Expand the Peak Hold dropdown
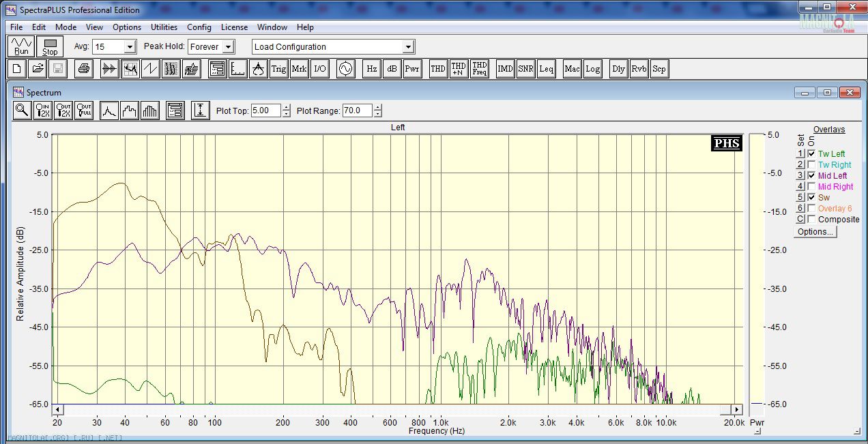Viewport: 868px width, 444px height. click(228, 47)
